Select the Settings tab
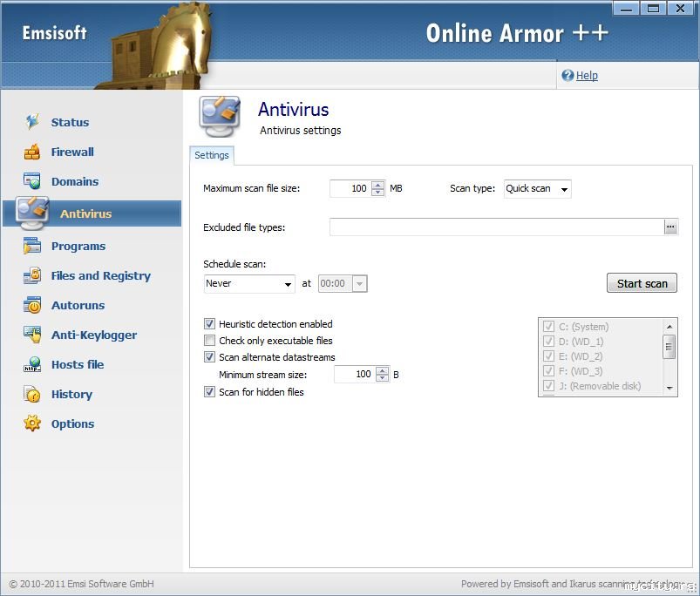 coord(212,155)
